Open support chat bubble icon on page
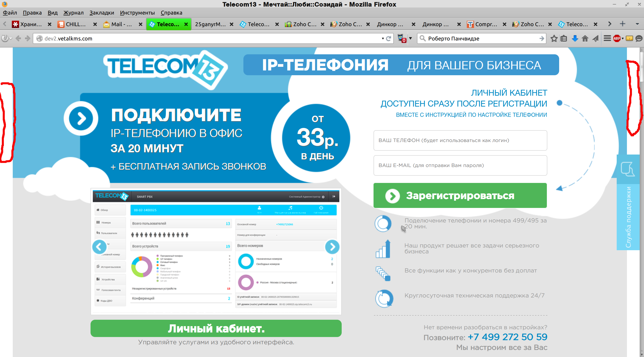Viewport: 644px width, 357px height. pos(628,169)
